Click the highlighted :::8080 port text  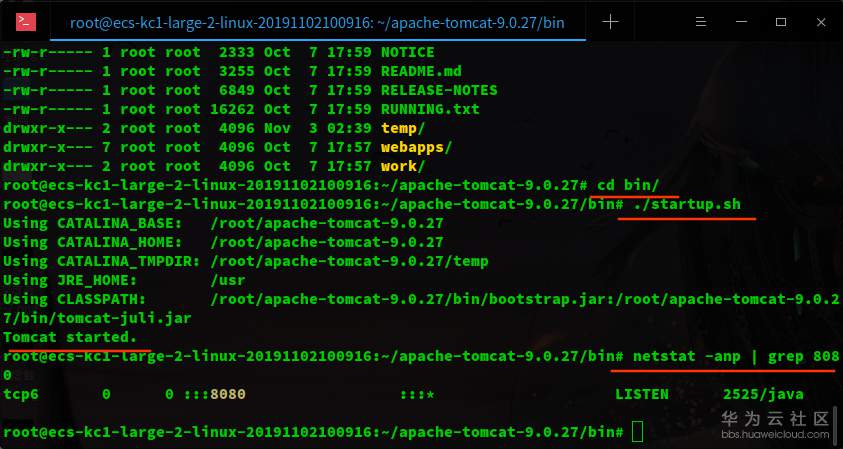[215, 394]
